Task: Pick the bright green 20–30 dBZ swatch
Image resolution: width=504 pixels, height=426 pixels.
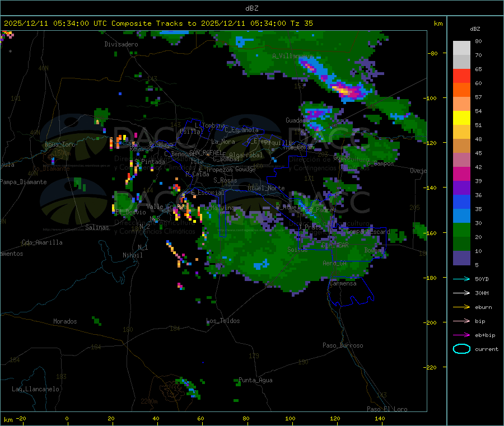Action: tap(461, 230)
